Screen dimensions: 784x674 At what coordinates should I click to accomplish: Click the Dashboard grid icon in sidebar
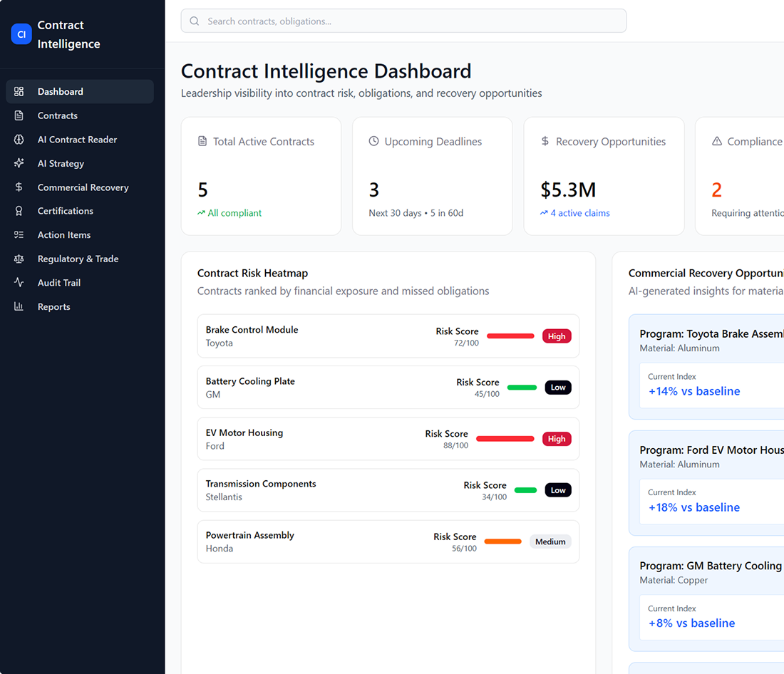(19, 91)
